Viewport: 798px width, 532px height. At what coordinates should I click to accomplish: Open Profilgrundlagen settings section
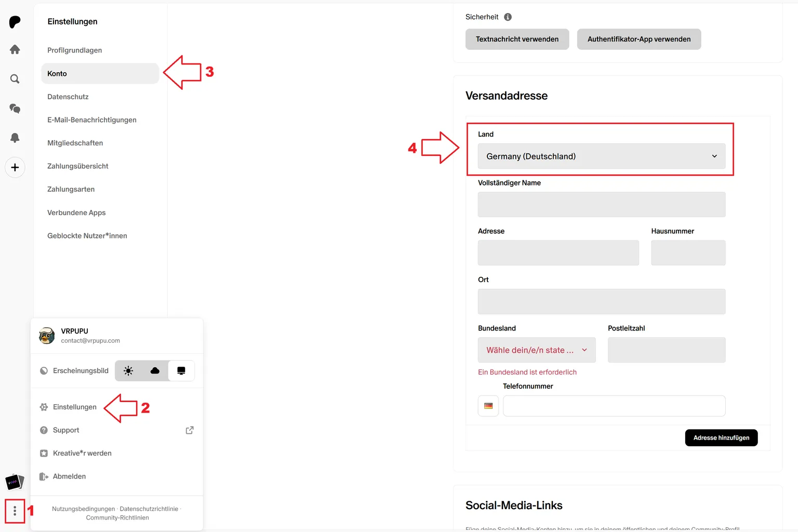pos(74,50)
